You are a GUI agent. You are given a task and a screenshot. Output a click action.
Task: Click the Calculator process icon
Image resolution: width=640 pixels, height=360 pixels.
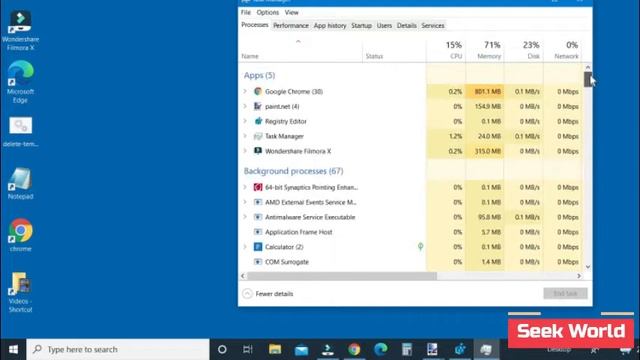pos(258,247)
